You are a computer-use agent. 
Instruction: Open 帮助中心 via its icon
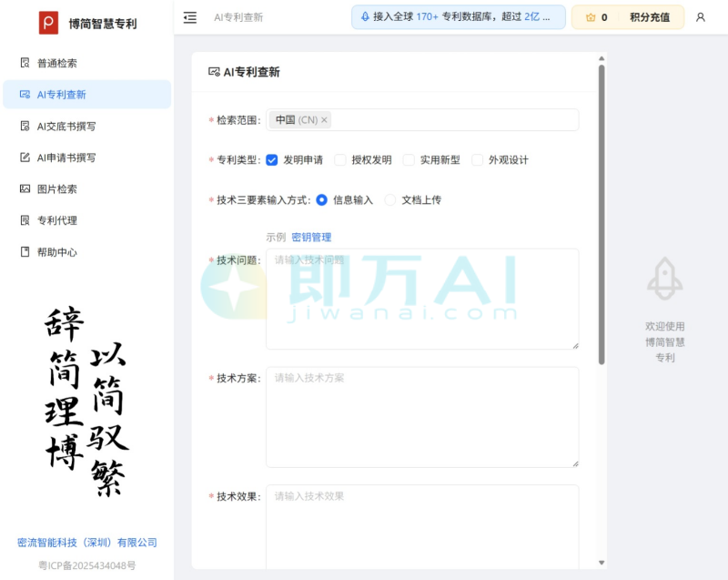24,252
